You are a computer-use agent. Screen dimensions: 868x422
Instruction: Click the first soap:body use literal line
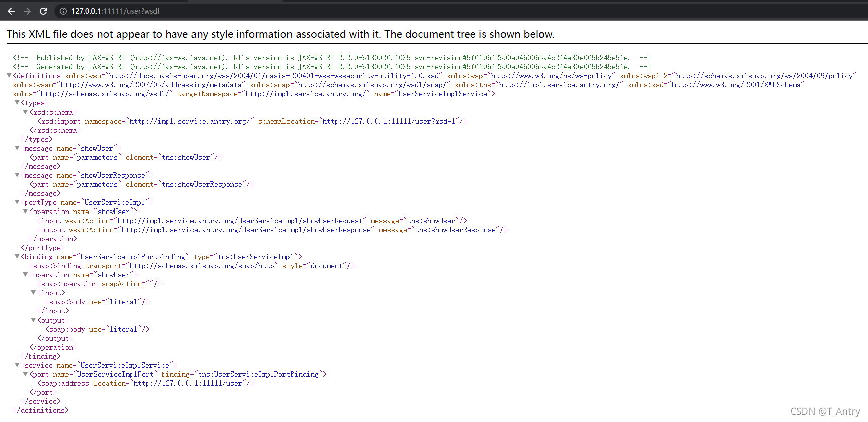(98, 302)
